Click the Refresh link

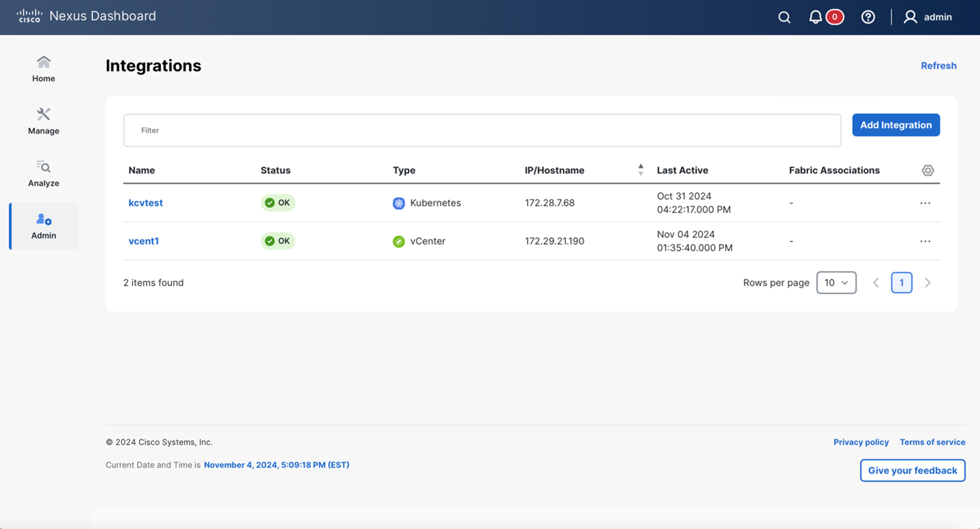pyautogui.click(x=939, y=66)
